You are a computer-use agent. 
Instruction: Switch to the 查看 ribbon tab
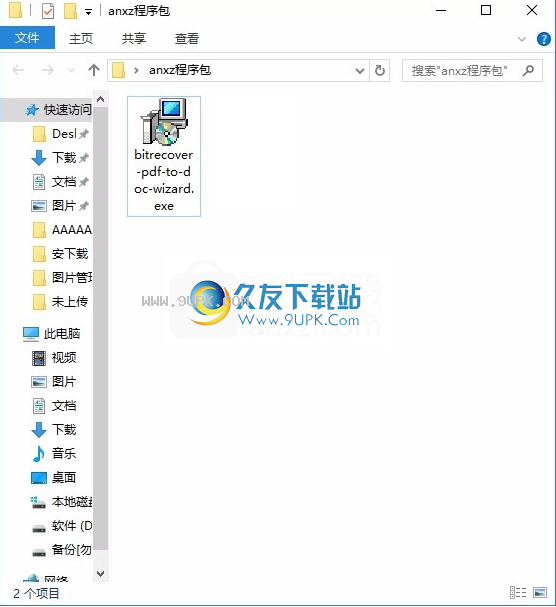(187, 38)
